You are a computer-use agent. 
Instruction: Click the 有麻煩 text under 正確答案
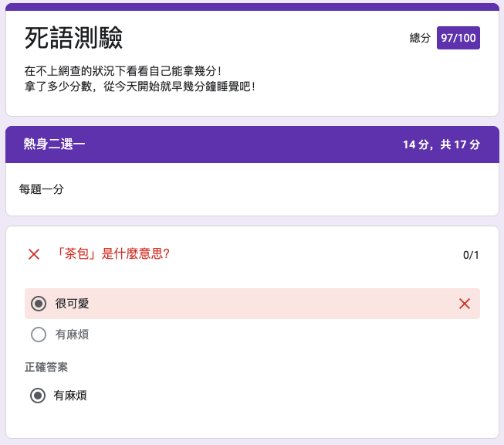point(70,396)
